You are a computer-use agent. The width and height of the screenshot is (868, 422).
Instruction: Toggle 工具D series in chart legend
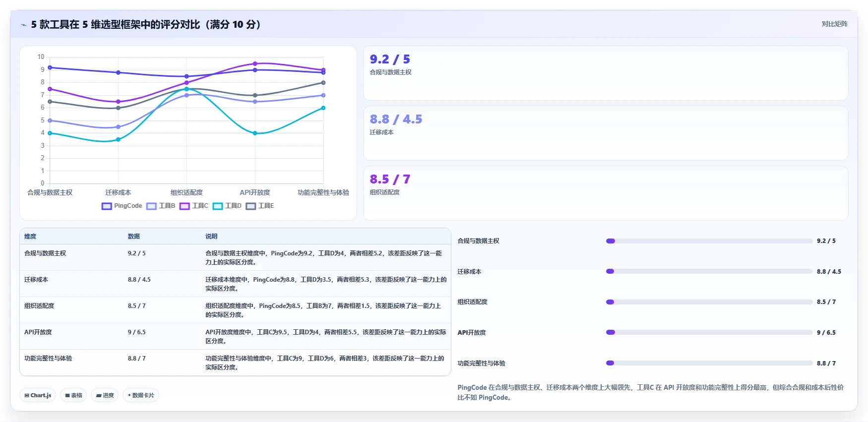[x=227, y=206]
